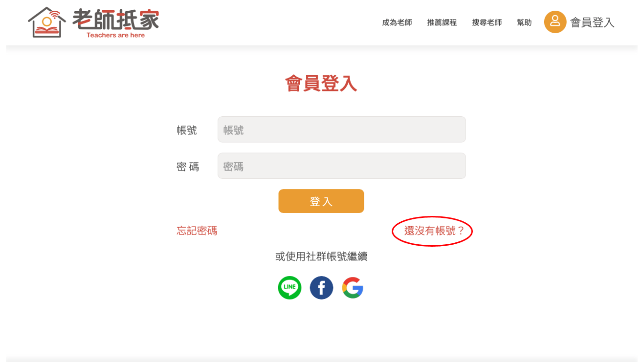Viewport: 644px width, 362px height.
Task: Click the 或使用社群帳號繼續 caption text
Action: pos(321,256)
